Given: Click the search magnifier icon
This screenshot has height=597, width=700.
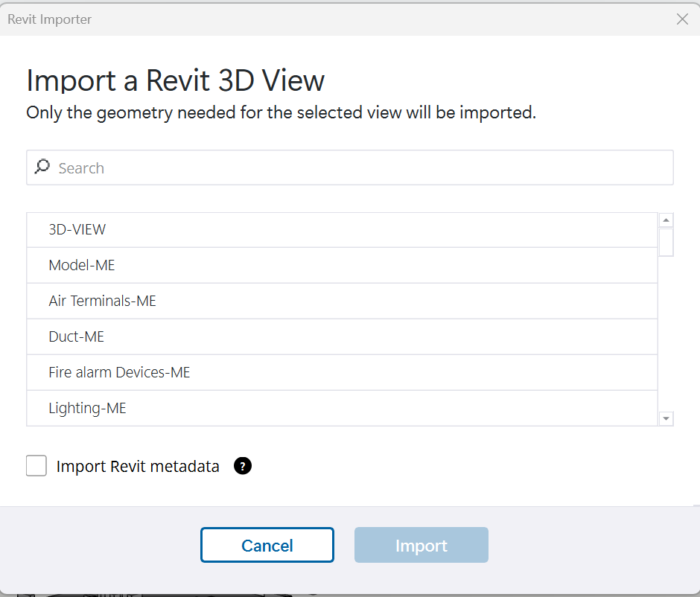Looking at the screenshot, I should [42, 167].
